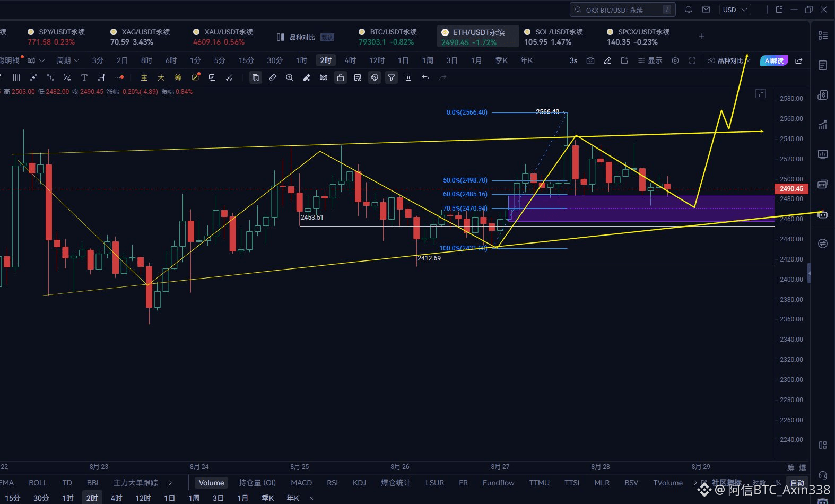Undo the last drawing action
The width and height of the screenshot is (835, 504).
click(425, 77)
